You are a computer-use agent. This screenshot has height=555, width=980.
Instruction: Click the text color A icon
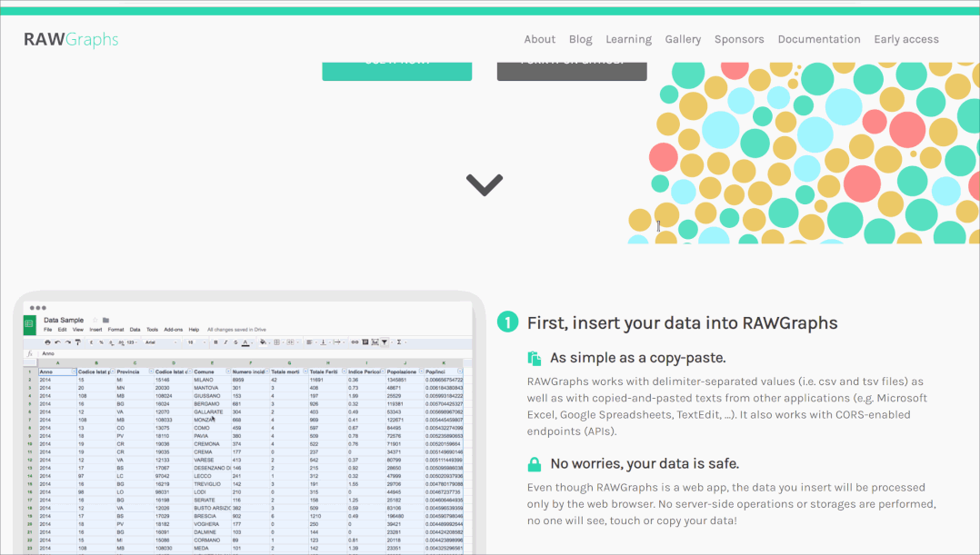(245, 342)
